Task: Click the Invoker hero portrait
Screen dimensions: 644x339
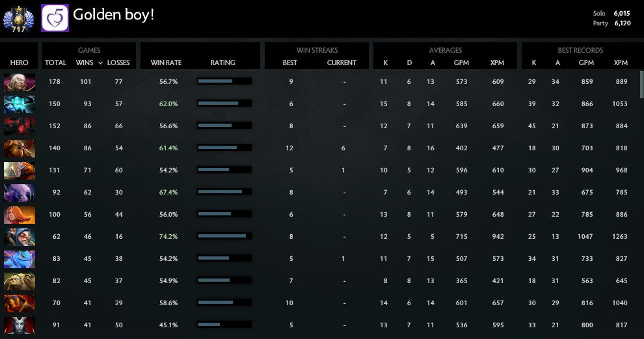Action: 19,82
